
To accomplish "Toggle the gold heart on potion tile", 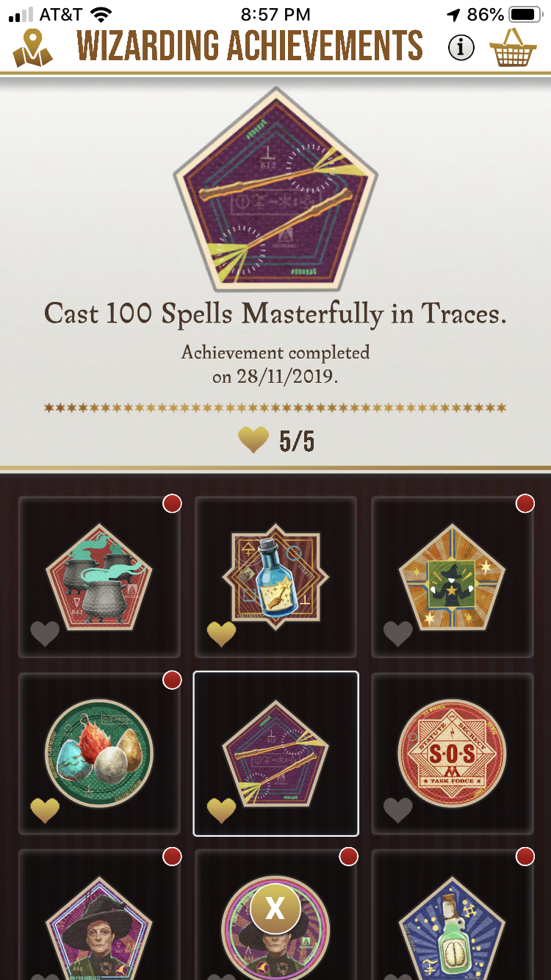I will pos(221,633).
